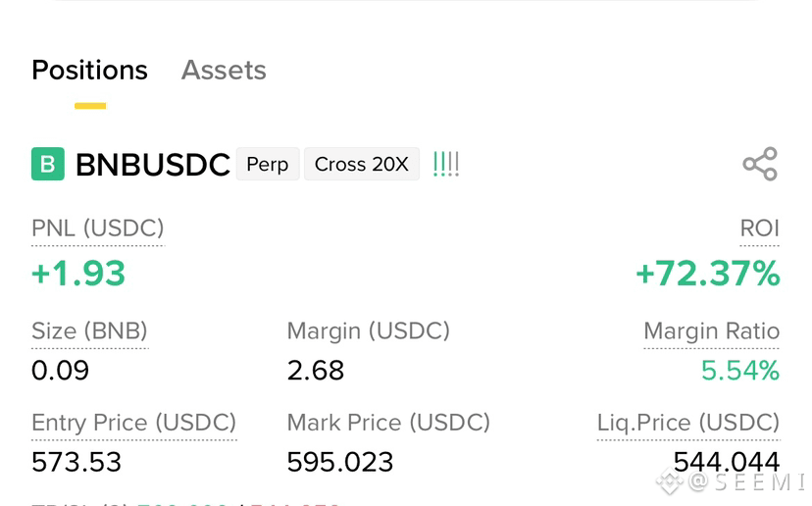The height and width of the screenshot is (506, 812).
Task: Tap the Margin Ratio label
Action: pos(712,330)
